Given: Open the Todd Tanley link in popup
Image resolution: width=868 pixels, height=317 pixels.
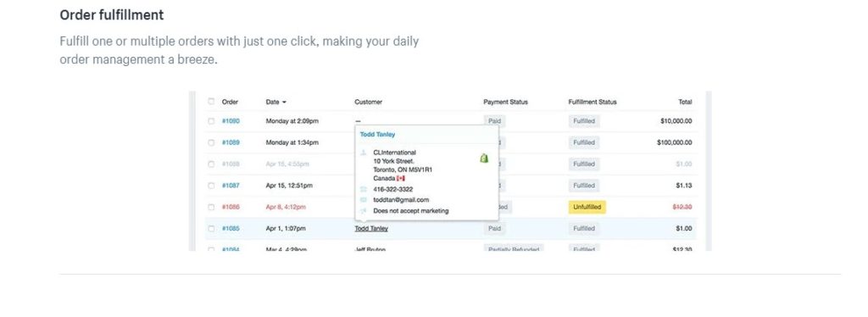Looking at the screenshot, I should tap(377, 135).
